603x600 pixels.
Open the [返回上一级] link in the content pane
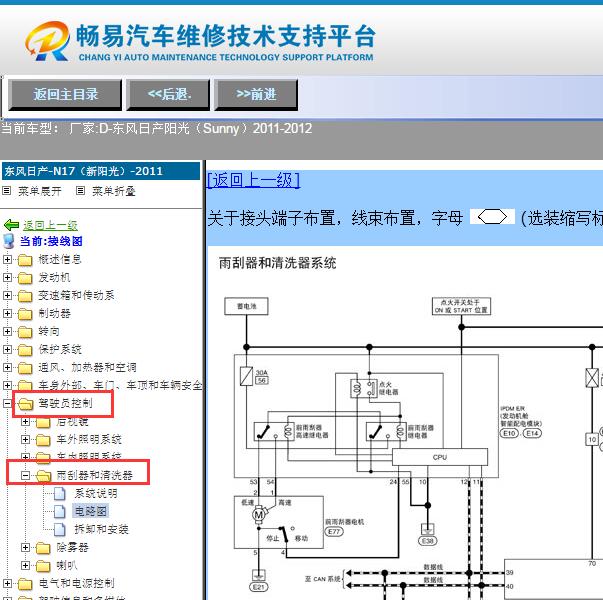tap(253, 180)
